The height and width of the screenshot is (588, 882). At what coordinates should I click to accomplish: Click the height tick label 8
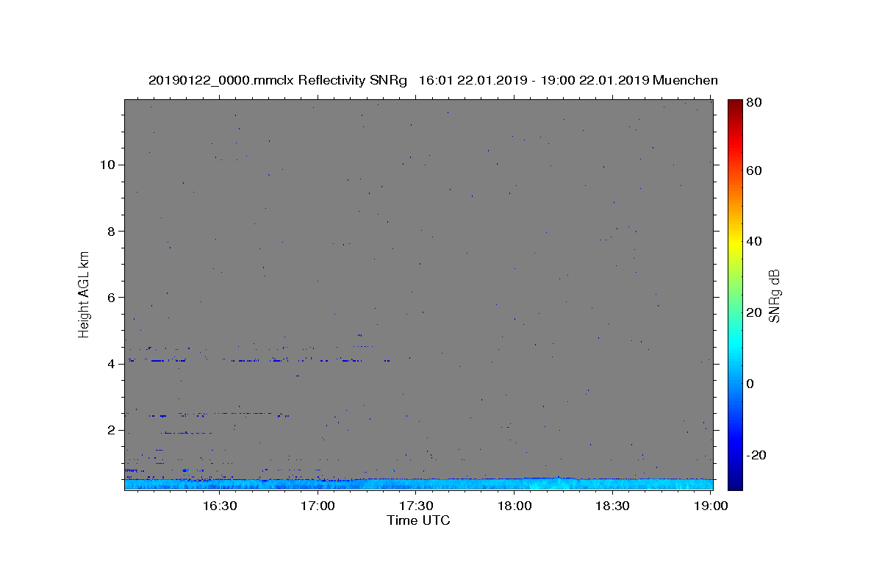pos(112,231)
